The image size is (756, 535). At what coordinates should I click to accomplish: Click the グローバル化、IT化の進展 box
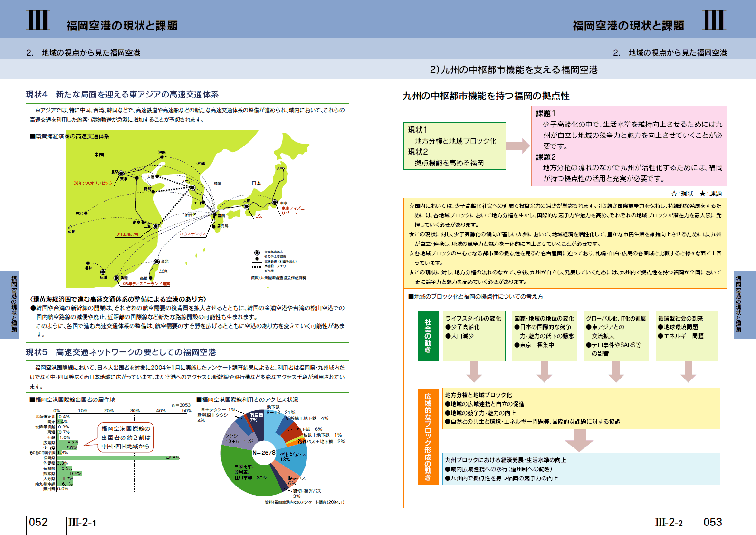[616, 336]
